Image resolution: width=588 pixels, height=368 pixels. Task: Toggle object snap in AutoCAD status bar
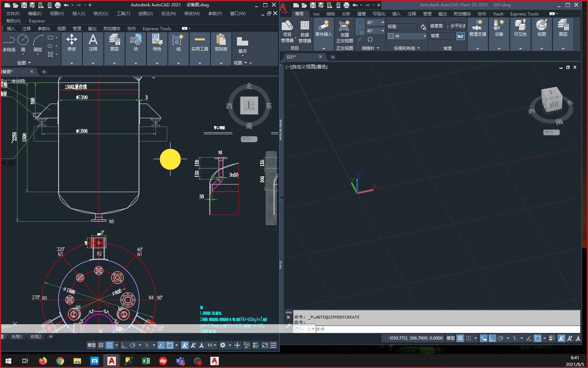pyautogui.click(x=170, y=345)
